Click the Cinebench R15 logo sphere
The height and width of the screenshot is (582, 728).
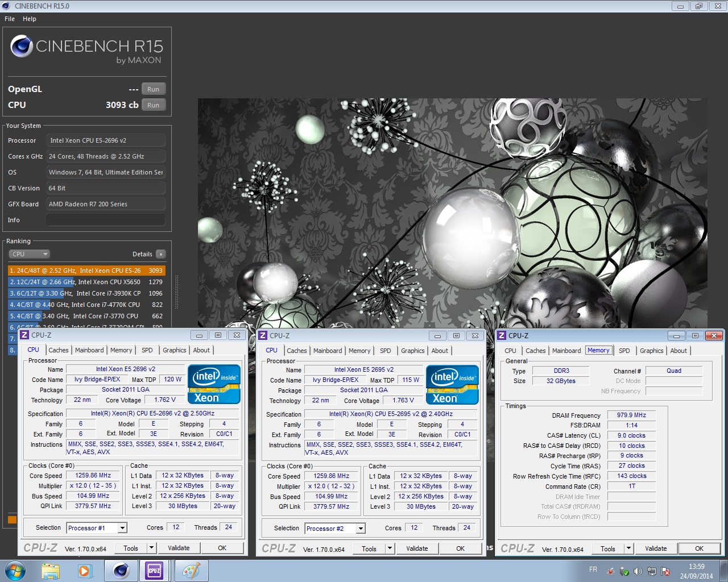pos(22,47)
